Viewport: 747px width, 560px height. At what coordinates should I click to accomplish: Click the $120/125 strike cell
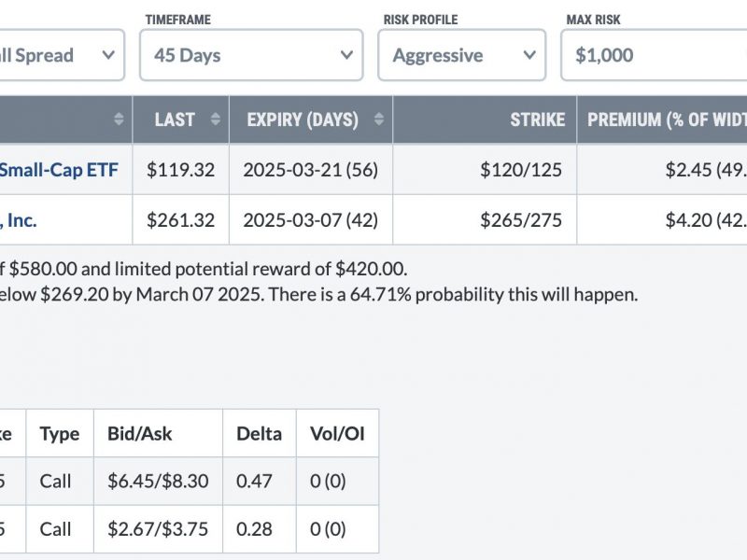pos(485,170)
